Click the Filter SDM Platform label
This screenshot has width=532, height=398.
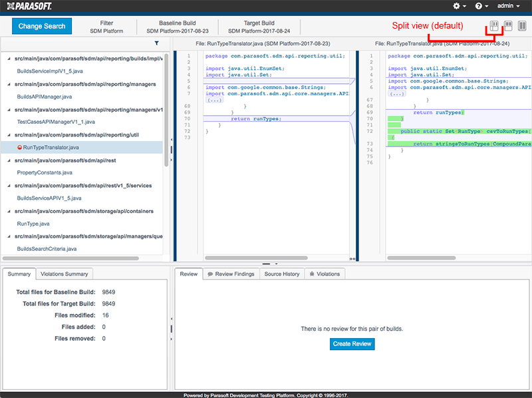[x=106, y=27]
